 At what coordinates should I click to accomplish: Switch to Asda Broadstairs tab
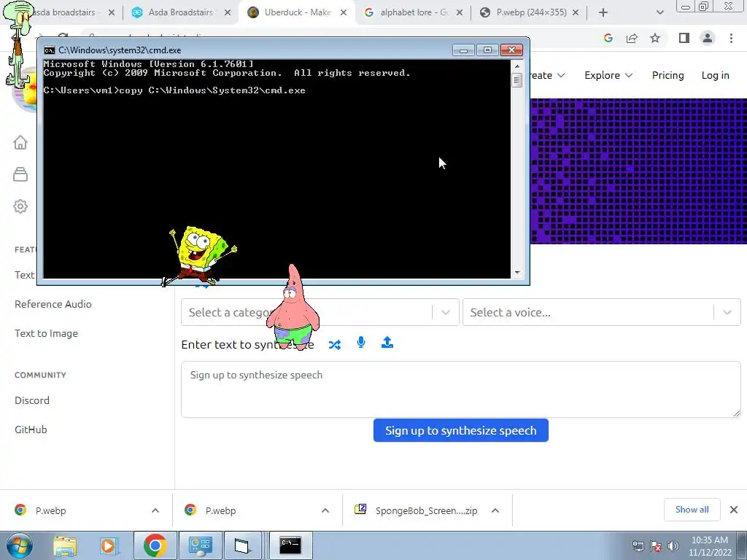click(x=181, y=12)
